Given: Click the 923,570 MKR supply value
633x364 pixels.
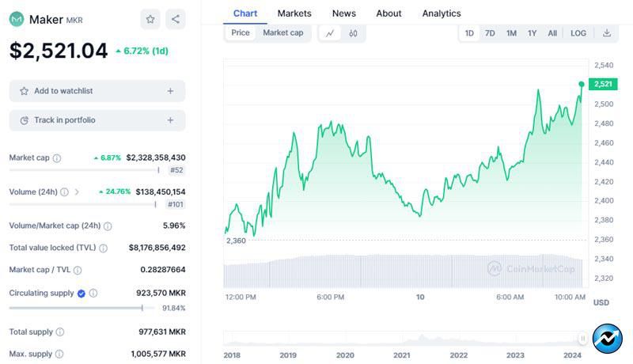Looking at the screenshot, I should 161,293.
